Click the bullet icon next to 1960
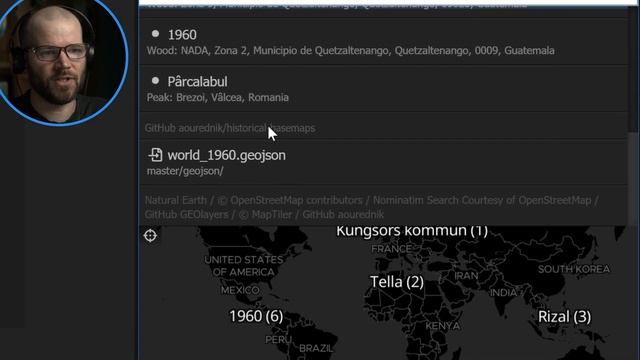This screenshot has width=640, height=360. coord(155,34)
